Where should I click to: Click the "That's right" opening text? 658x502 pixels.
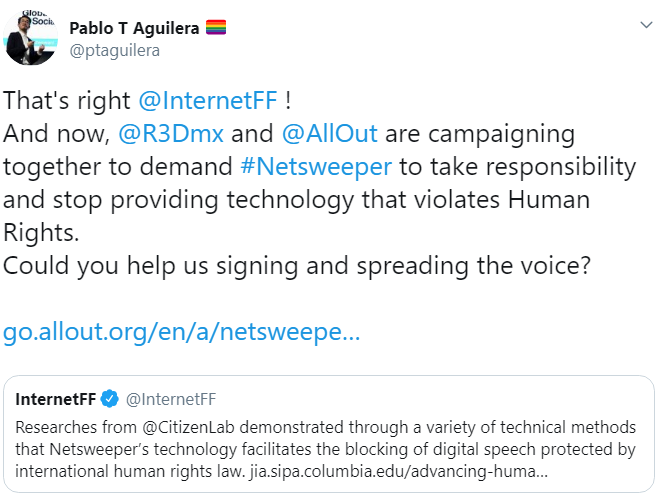click(67, 100)
